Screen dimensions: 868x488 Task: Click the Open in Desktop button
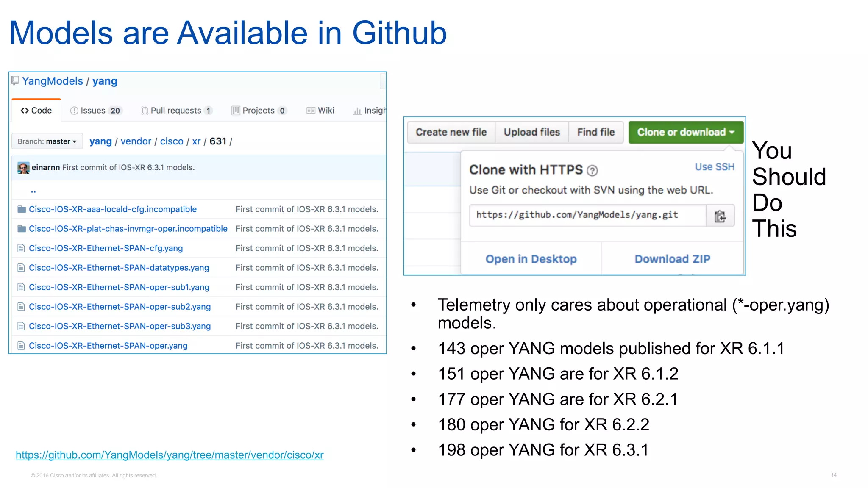coord(531,259)
